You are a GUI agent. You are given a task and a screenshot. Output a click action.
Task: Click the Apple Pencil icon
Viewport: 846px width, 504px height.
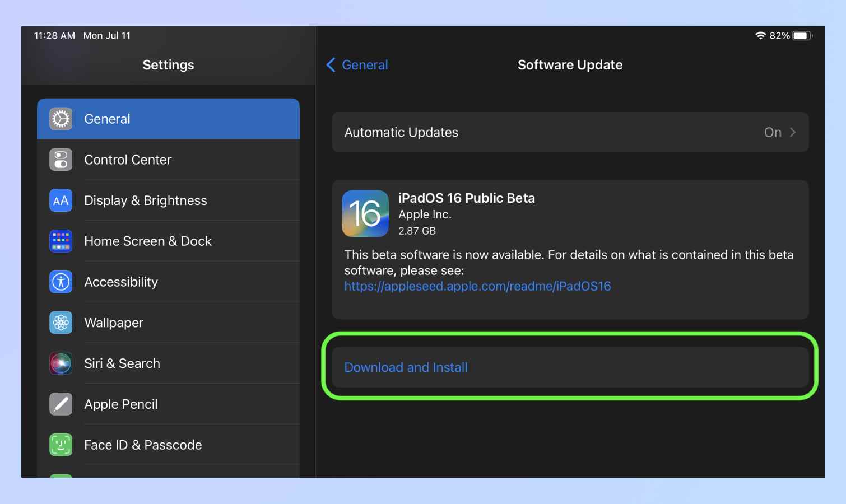tap(61, 404)
